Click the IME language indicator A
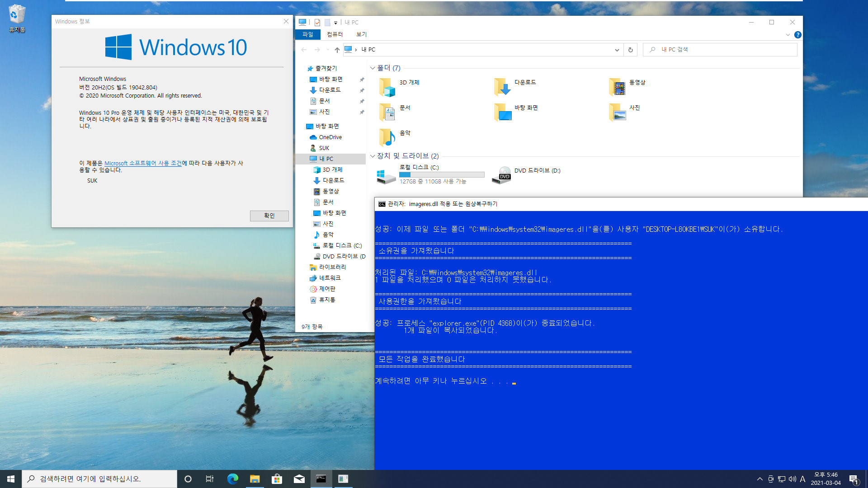868x488 pixels. (803, 479)
